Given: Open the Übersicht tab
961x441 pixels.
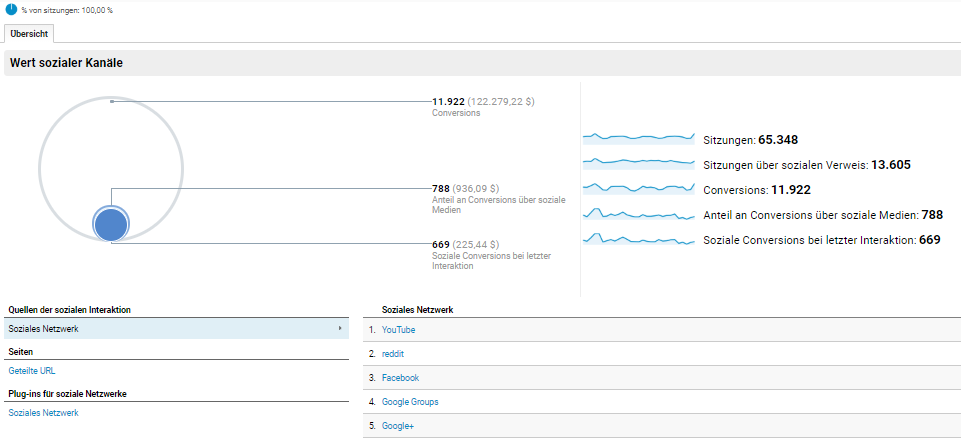Looking at the screenshot, I should [29, 34].
